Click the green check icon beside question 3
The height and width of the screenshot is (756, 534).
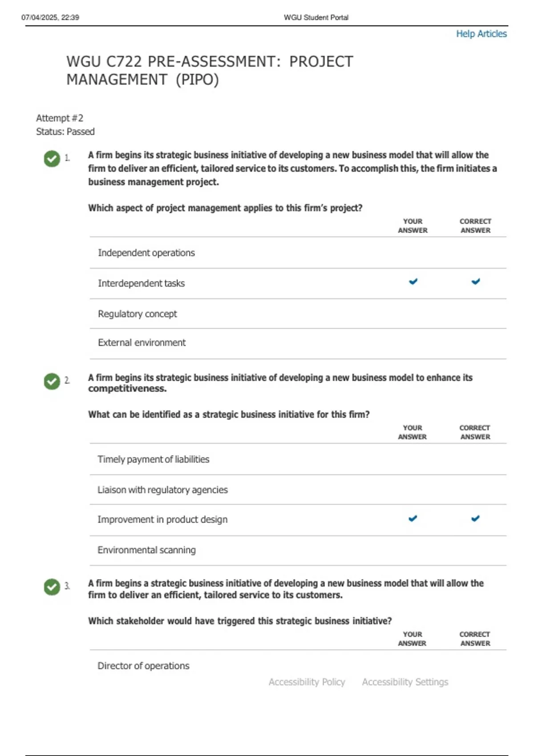[52, 587]
